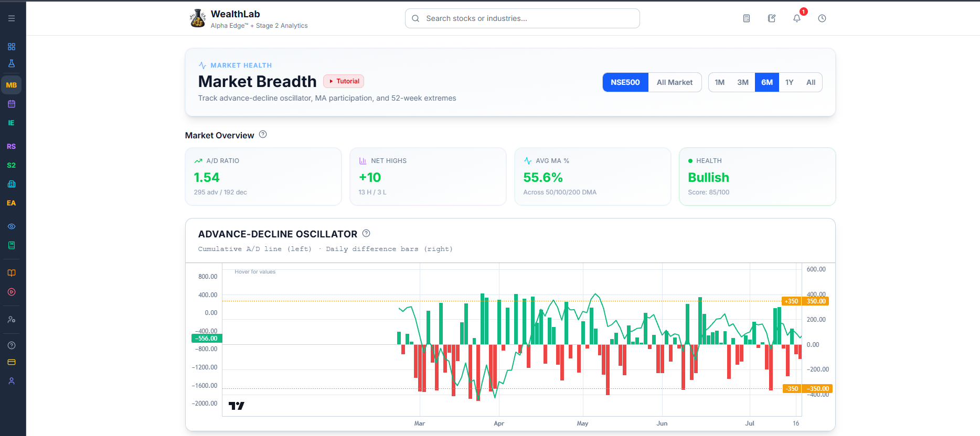Screen dimensions: 980x436
Task: Open the calculator icon in the header
Action: [747, 18]
